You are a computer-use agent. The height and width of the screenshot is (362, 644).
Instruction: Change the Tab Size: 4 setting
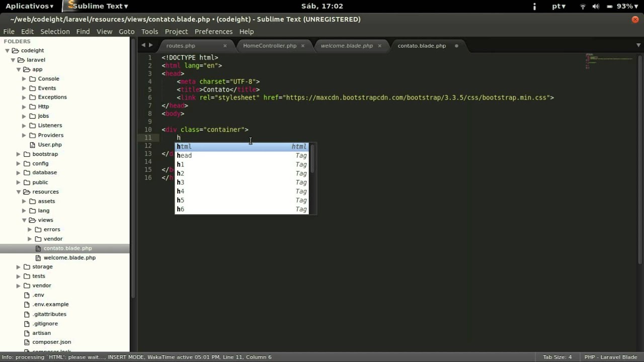pos(557,357)
